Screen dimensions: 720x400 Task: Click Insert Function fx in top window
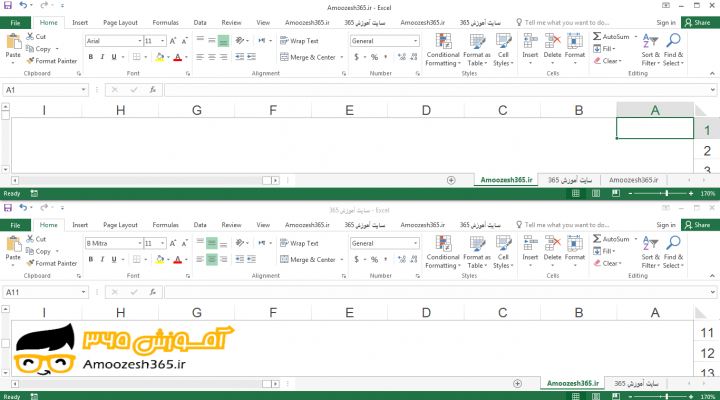[x=152, y=90]
